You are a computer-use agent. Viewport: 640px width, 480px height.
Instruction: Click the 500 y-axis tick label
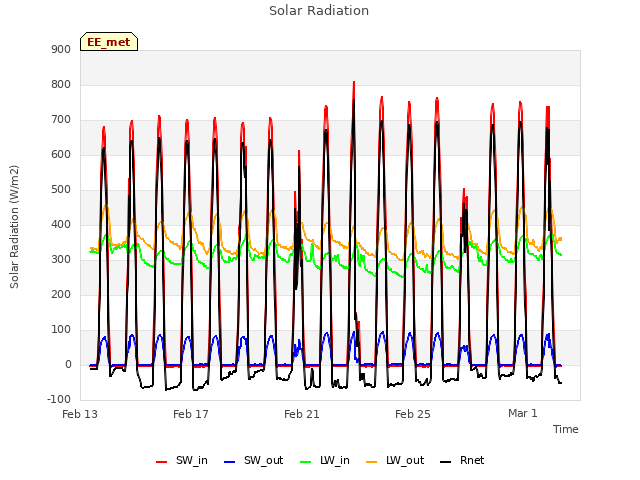[x=61, y=189]
